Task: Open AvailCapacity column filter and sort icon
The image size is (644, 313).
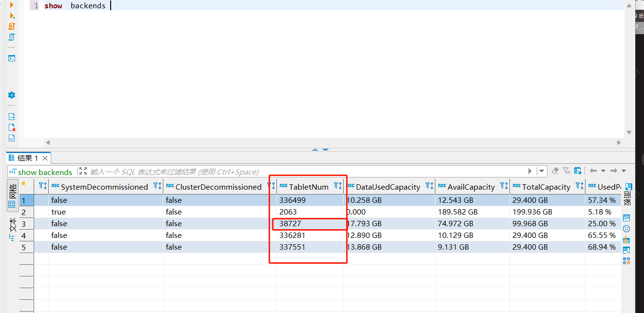Action: coord(504,186)
